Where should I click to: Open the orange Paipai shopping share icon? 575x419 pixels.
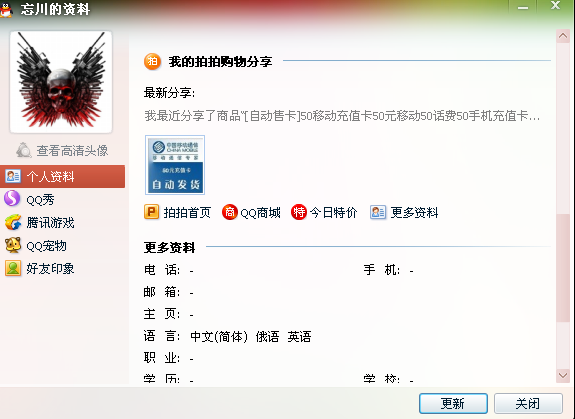(153, 62)
